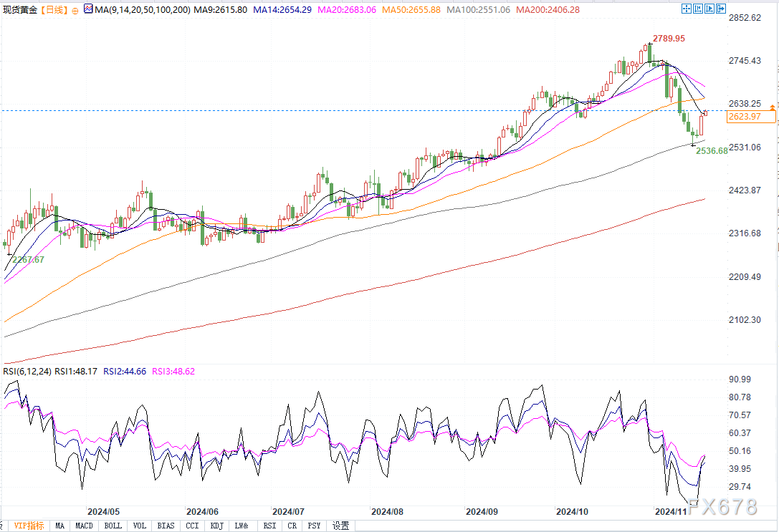The image size is (779, 532).
Task: Switch to the PSY indicator tab
Action: (x=314, y=526)
